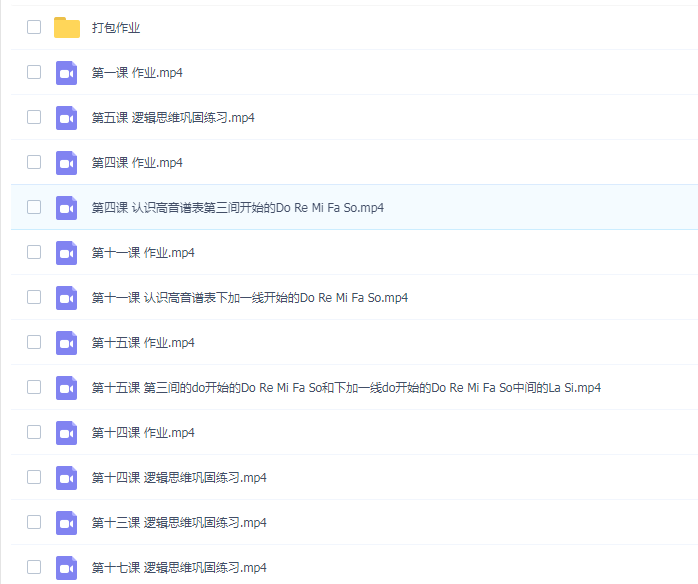Check box for 第十五课 第三间的do开始 file

point(34,386)
